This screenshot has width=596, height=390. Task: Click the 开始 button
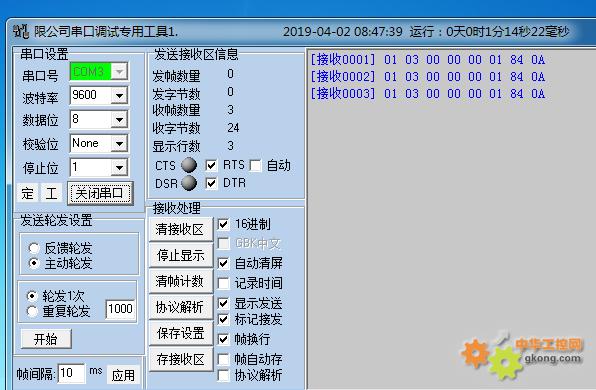46,339
